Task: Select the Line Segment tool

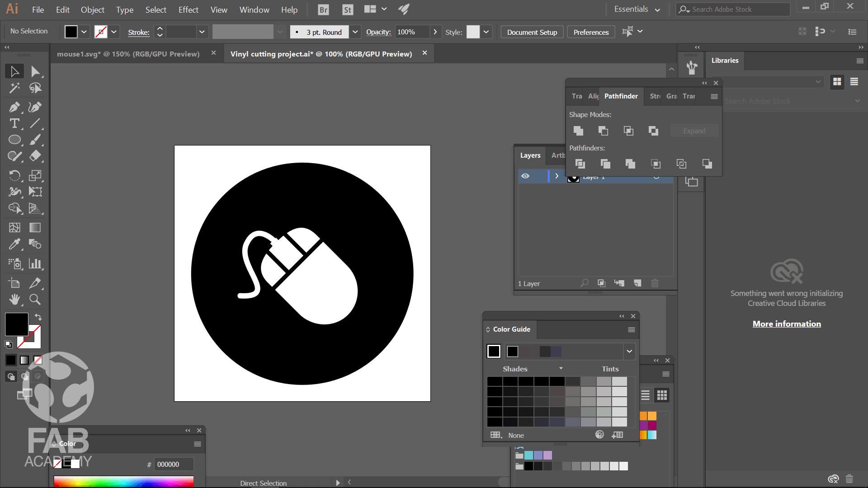Action: [x=35, y=123]
